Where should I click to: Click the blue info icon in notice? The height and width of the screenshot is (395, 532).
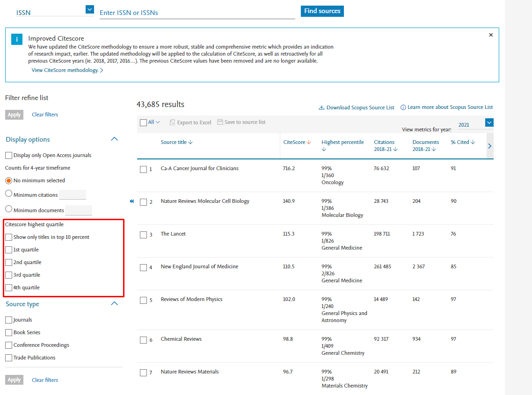click(16, 40)
